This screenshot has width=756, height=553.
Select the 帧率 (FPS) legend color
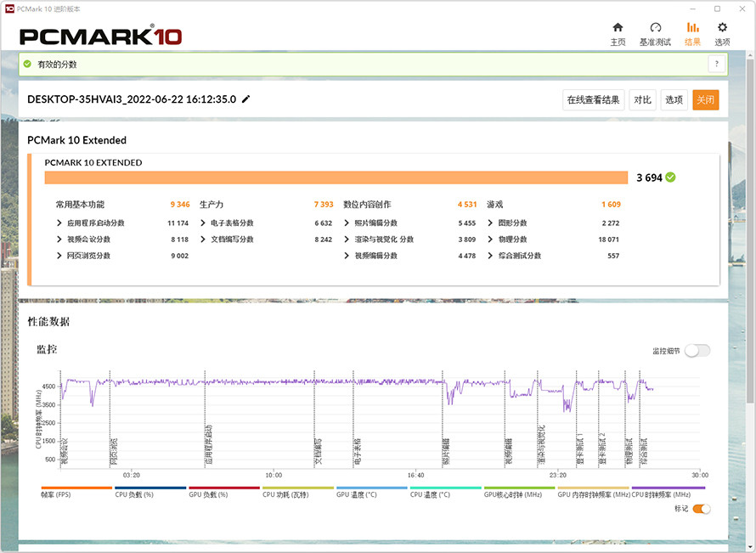click(76, 488)
